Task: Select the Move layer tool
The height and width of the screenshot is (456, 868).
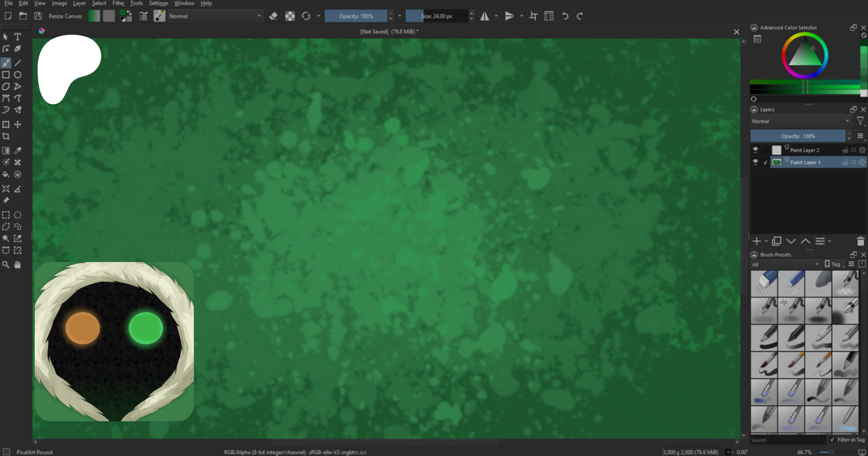Action: tap(17, 124)
